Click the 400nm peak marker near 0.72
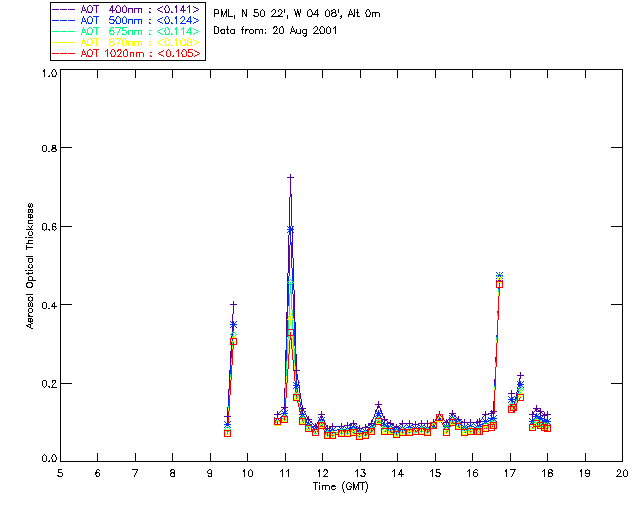Screen dimensions: 640x512 (x=291, y=178)
